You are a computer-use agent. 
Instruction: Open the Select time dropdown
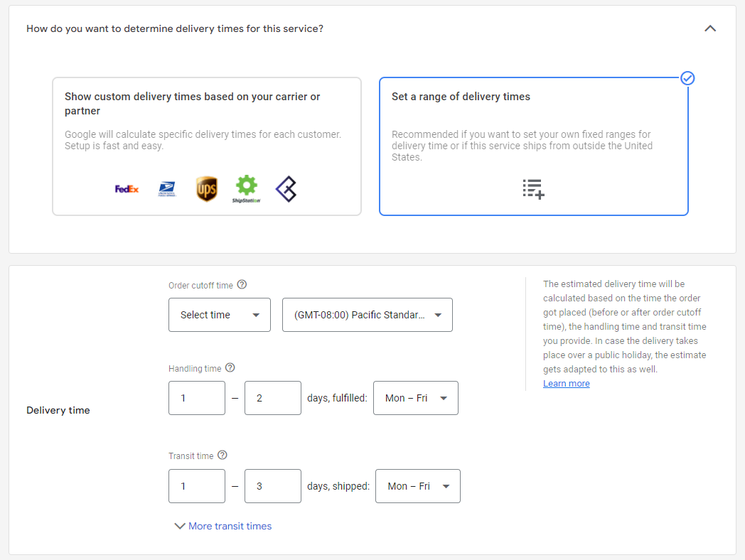(219, 315)
